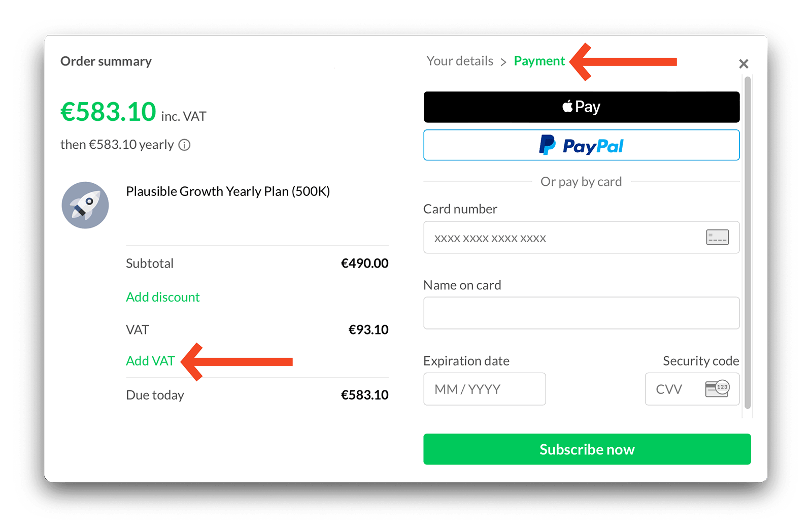The image size is (812, 529).
Task: Choose PayPal as payment method
Action: pyautogui.click(x=581, y=146)
